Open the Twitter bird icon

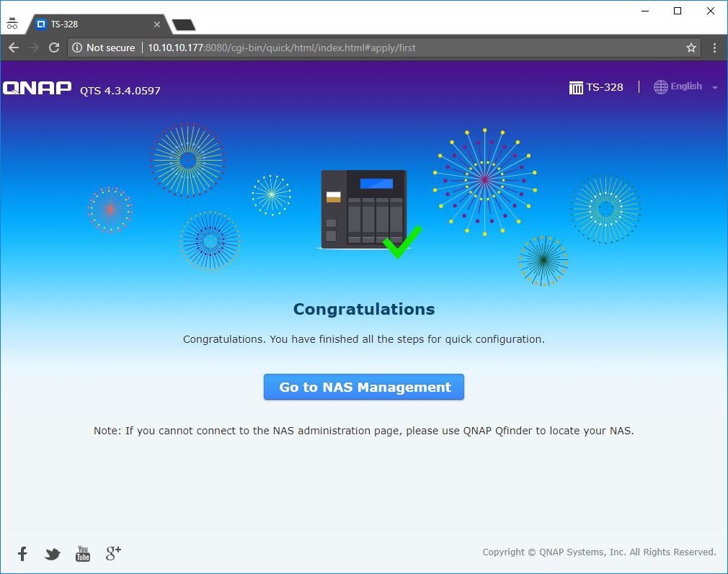click(x=53, y=554)
